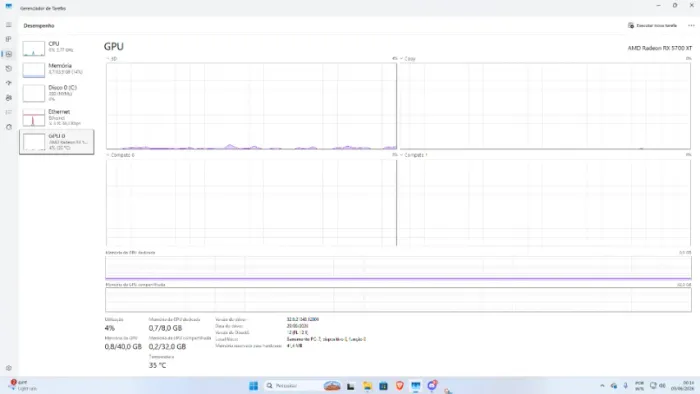Open the 3D engine graph dropdown
This screenshot has width=700, height=394.
pyautogui.click(x=112, y=59)
